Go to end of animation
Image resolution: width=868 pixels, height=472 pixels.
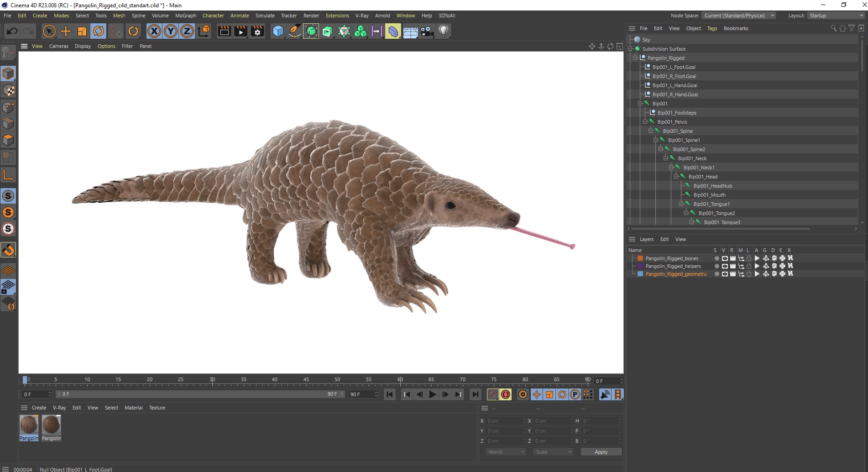(476, 394)
